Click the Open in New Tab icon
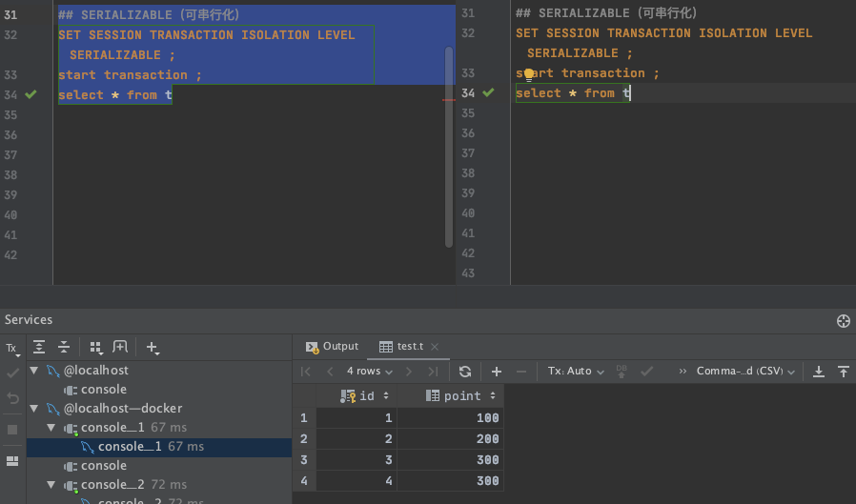Viewport: 856px width, 504px height. [x=119, y=347]
